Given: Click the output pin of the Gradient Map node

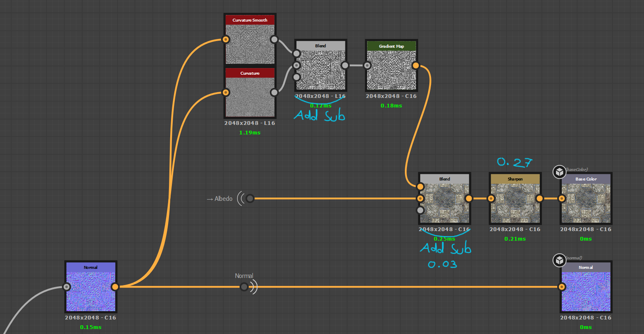Looking at the screenshot, I should (416, 66).
